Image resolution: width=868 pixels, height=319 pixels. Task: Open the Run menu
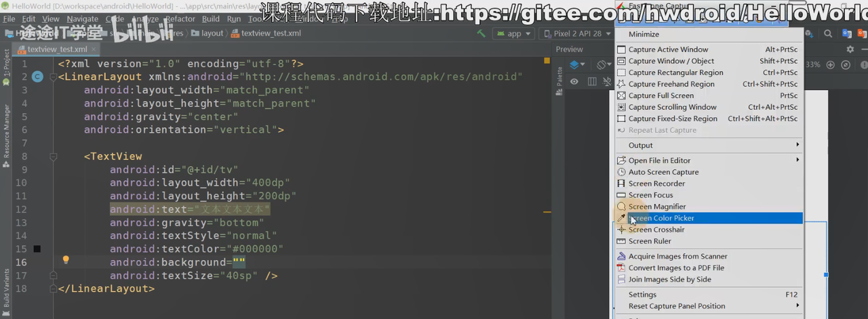pos(234,19)
